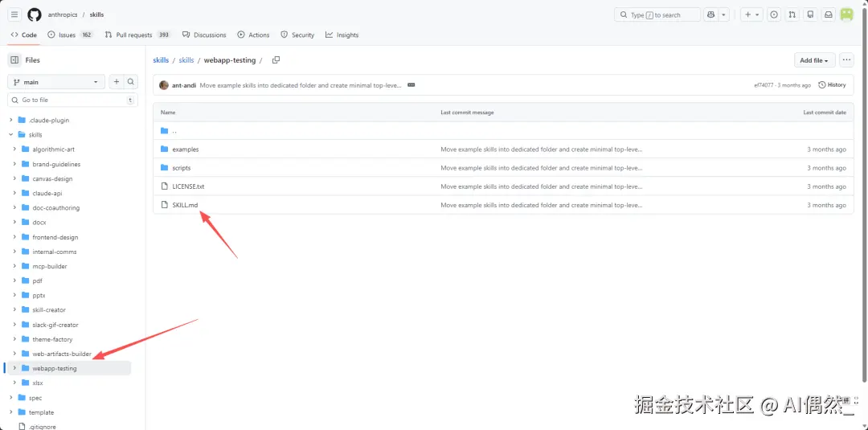This screenshot has width=868, height=430.
Task: Click the anthropics owner link in header
Action: [63, 15]
